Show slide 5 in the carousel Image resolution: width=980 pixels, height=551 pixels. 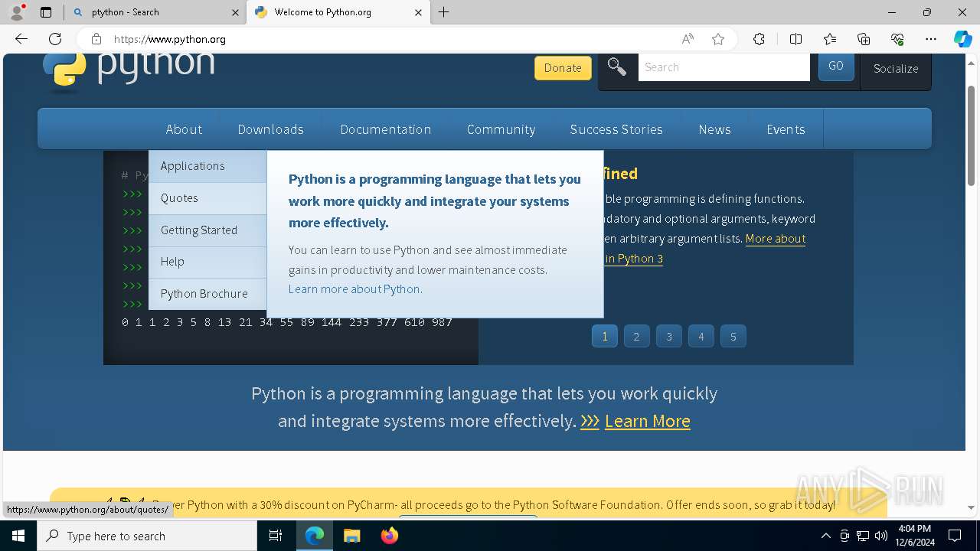click(733, 337)
